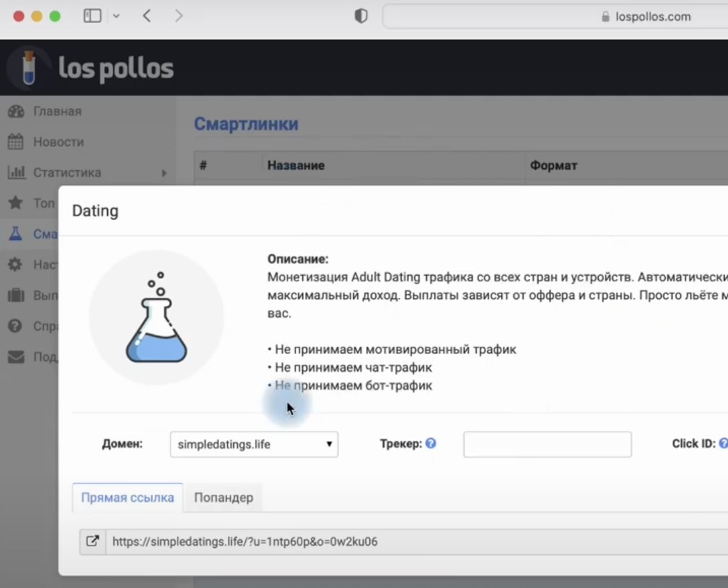Click the dashboard gauge icon beside Главная
728x588 pixels.
(16, 111)
